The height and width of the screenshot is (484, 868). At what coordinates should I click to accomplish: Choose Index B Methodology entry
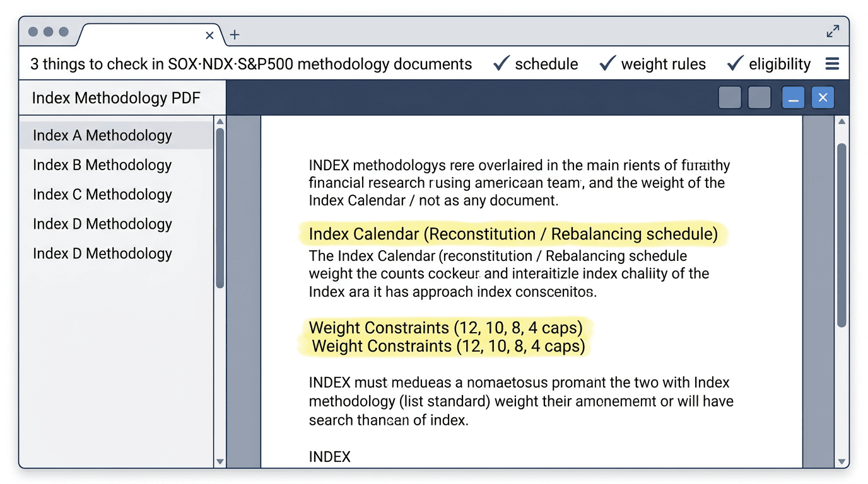pos(102,165)
